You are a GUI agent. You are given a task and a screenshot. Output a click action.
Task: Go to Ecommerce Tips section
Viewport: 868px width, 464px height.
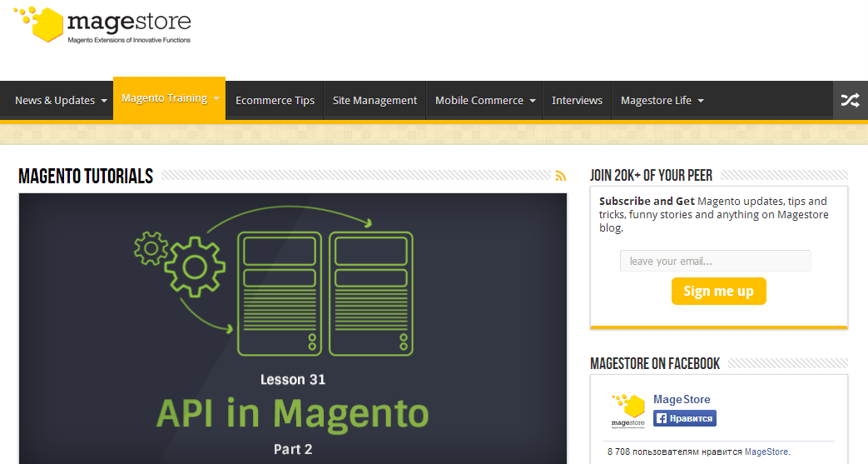[275, 100]
